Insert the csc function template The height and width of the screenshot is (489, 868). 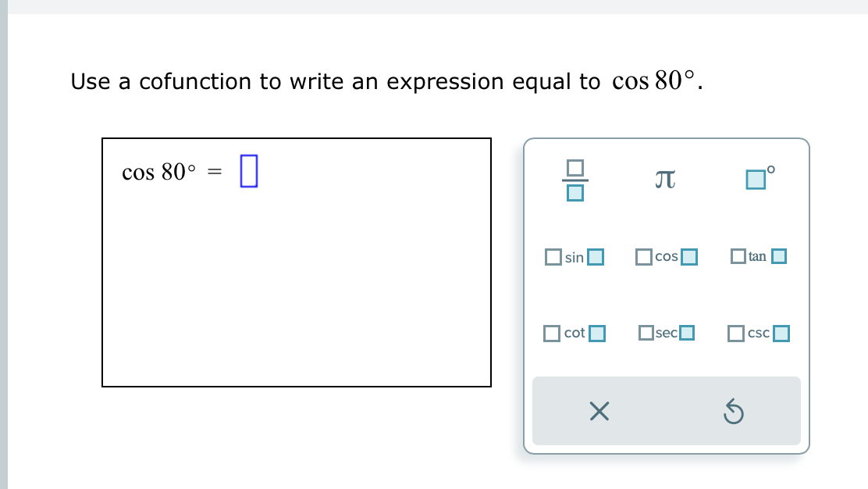point(759,333)
